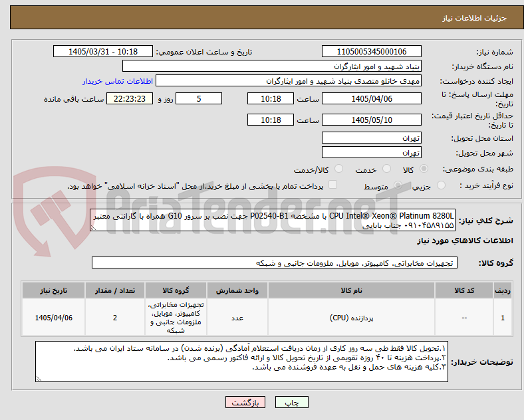Screen dimensions: 524x420
Task: Click the ردیف column header
Action: 503,290
